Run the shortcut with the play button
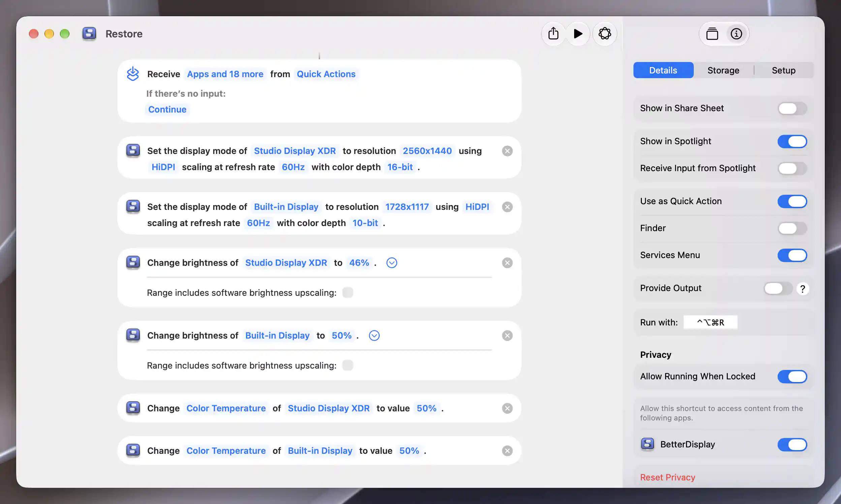 point(578,34)
